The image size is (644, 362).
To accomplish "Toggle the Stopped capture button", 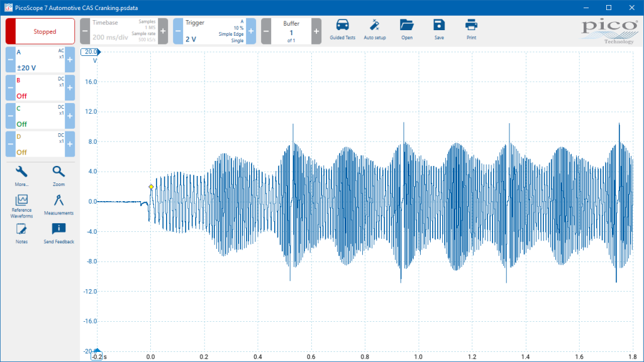I will (x=40, y=31).
